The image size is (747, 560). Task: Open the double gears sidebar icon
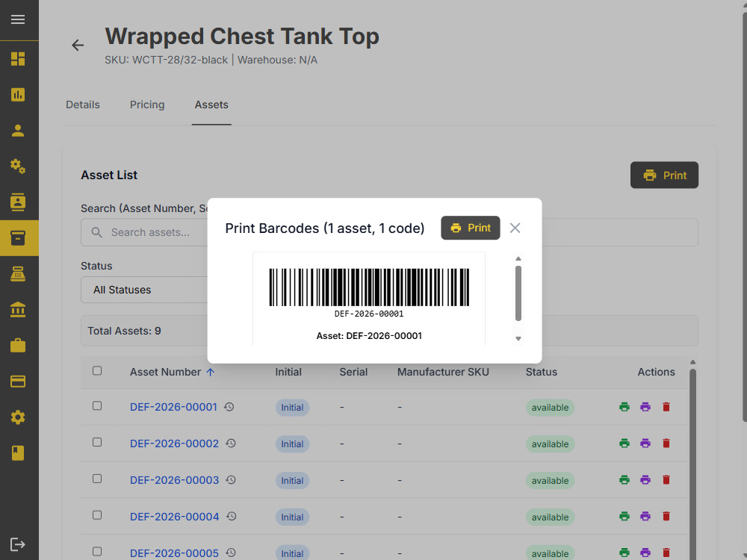click(18, 167)
